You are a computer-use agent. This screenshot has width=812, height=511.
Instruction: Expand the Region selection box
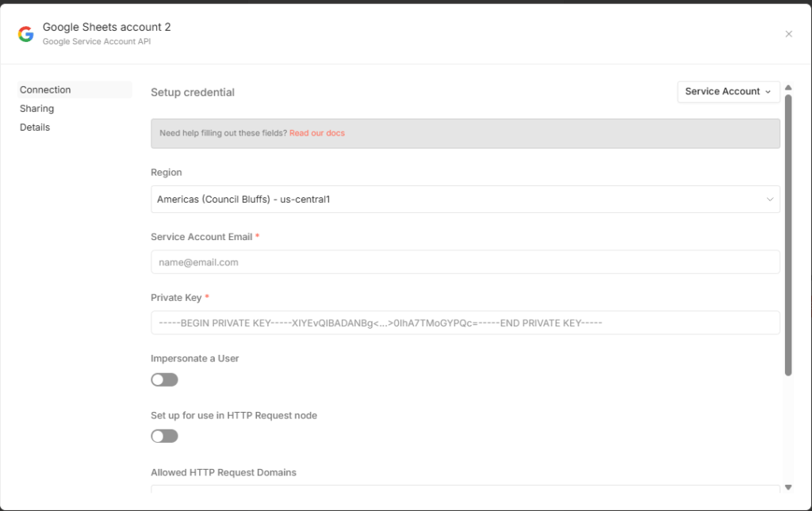tap(465, 200)
